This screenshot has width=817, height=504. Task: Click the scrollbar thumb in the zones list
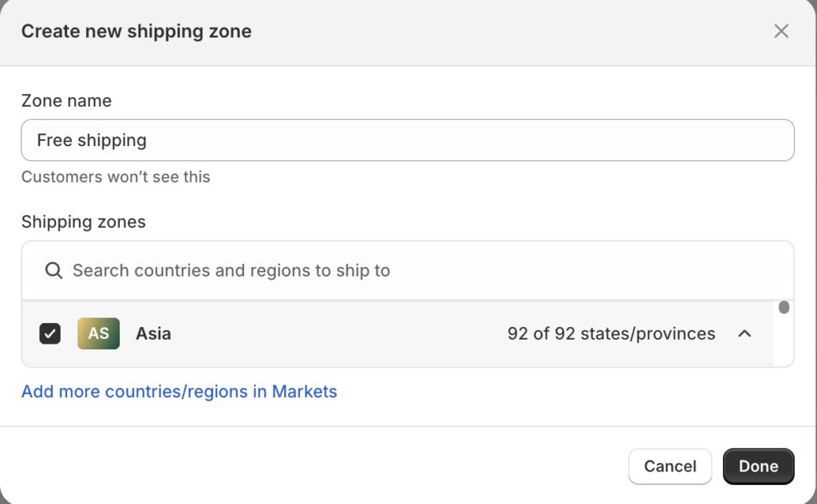point(784,306)
